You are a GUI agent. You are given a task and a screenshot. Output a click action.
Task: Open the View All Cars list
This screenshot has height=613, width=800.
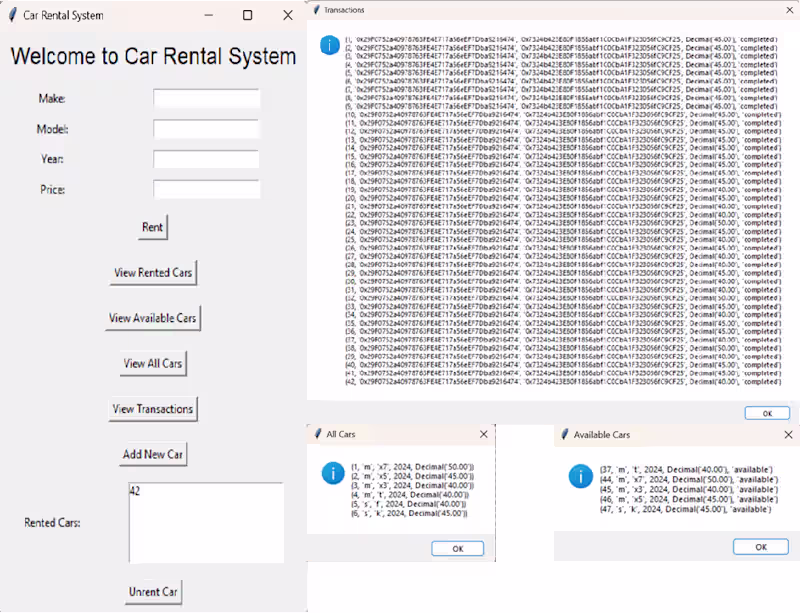click(x=152, y=363)
